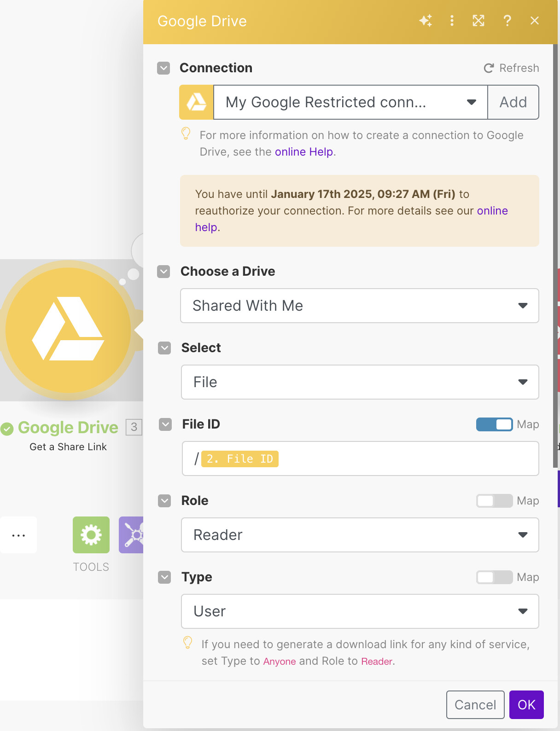Open the online Help link
The height and width of the screenshot is (731, 560).
[304, 152]
